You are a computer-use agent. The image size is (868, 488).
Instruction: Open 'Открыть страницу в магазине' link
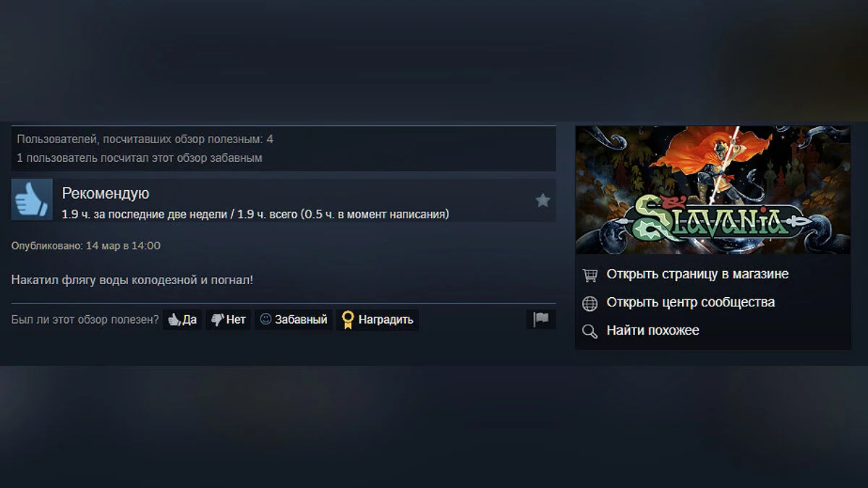click(x=697, y=274)
